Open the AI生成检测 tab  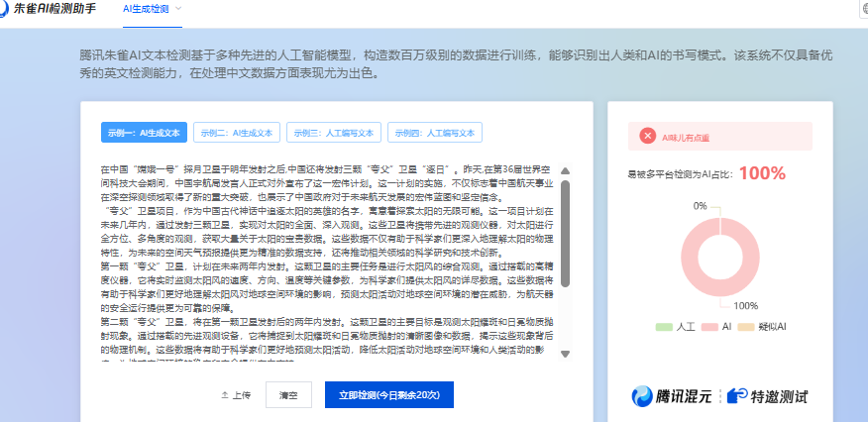click(x=146, y=9)
